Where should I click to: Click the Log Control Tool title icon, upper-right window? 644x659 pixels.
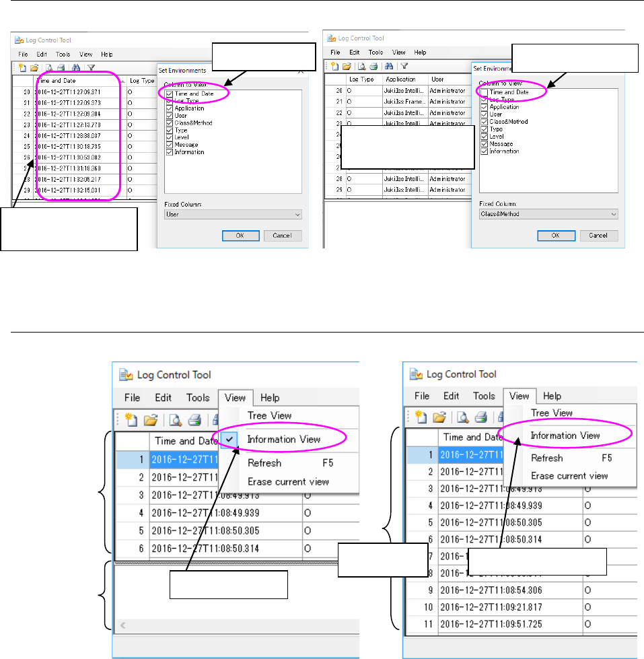(x=332, y=38)
